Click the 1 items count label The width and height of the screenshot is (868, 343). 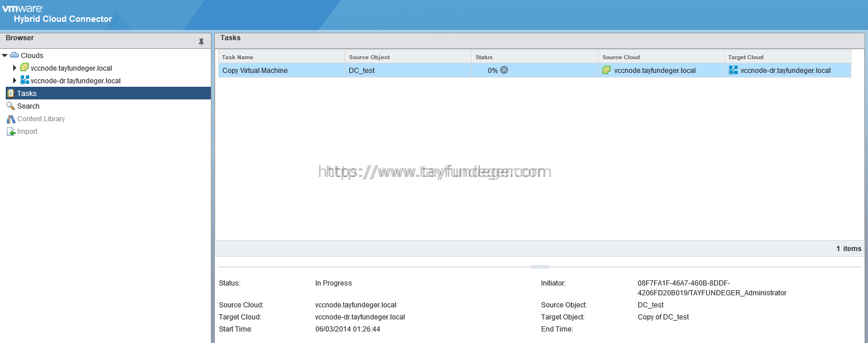pyautogui.click(x=848, y=249)
